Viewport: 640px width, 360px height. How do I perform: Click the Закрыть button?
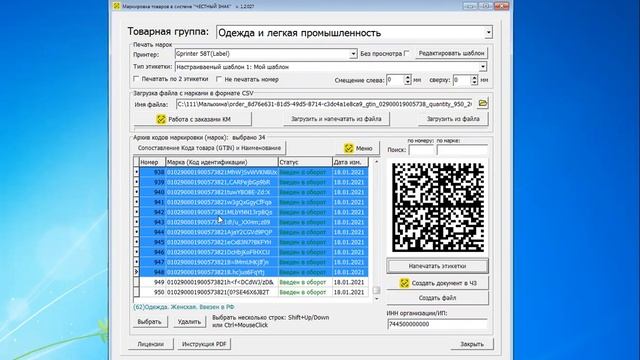[472, 344]
